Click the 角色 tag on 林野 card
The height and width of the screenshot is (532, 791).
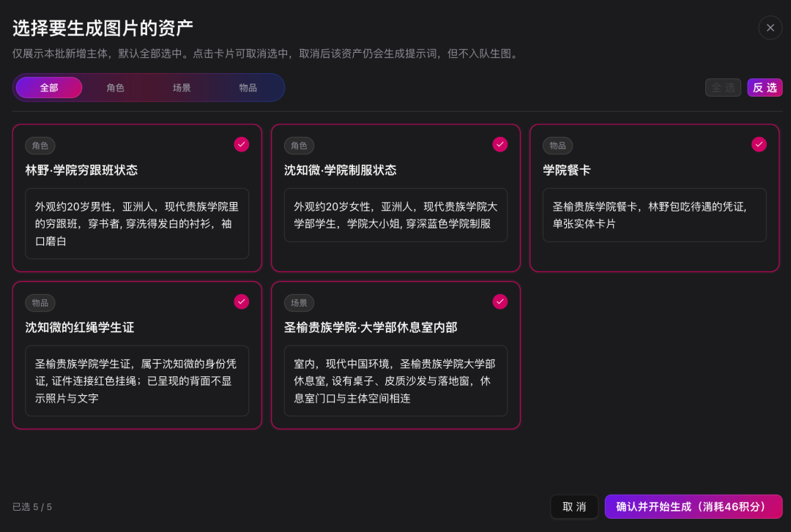click(40, 146)
